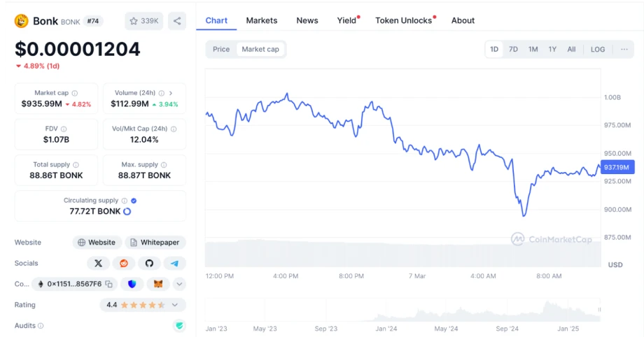Open chart more options ellipsis menu
Screen dimensions: 644x337
tap(624, 49)
